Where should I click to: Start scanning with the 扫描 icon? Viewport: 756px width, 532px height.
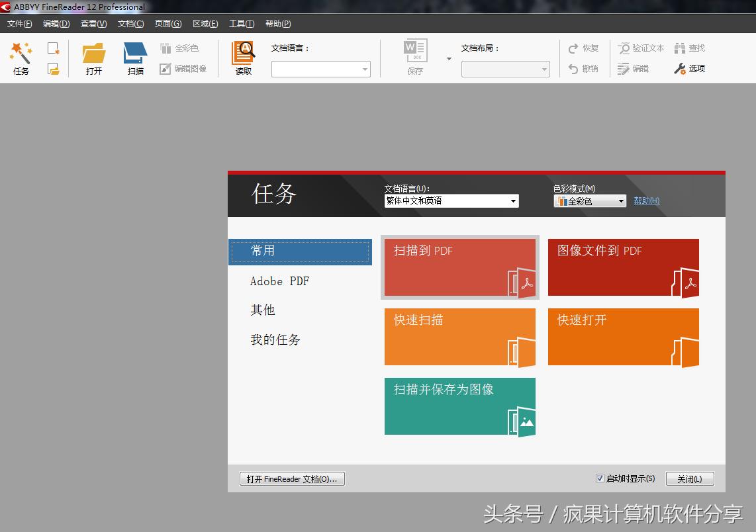click(134, 58)
